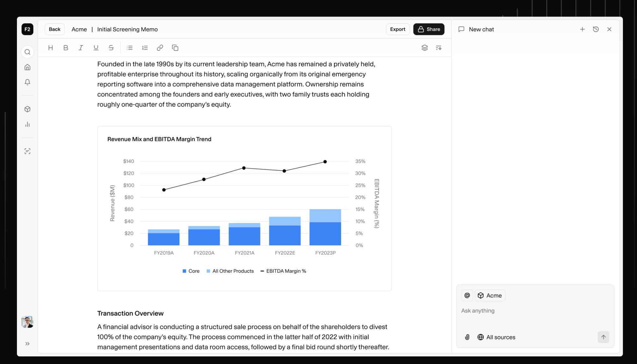The height and width of the screenshot is (364, 637).
Task: Open the All sources selector
Action: tap(496, 337)
